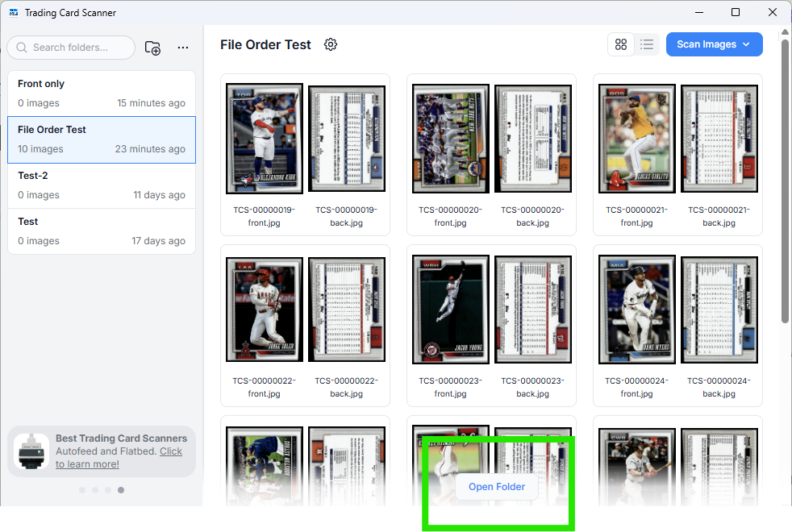This screenshot has width=792, height=532.
Task: Select the Front only folder
Action: (x=102, y=94)
